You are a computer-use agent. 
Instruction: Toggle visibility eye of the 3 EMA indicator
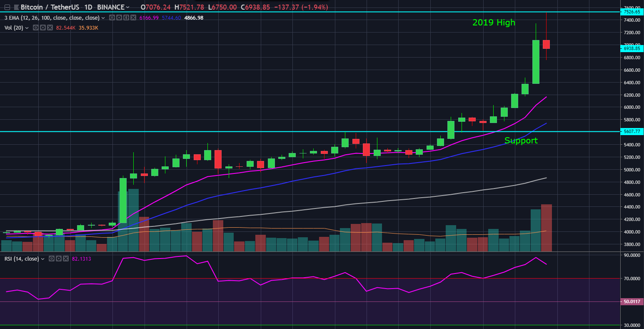(x=112, y=18)
